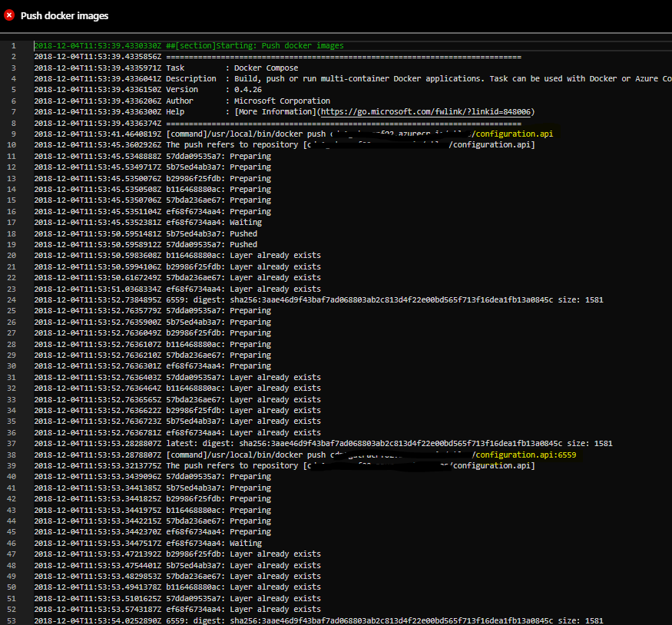Select line 31 57dda09535a7: Layer already exists

pos(177,377)
